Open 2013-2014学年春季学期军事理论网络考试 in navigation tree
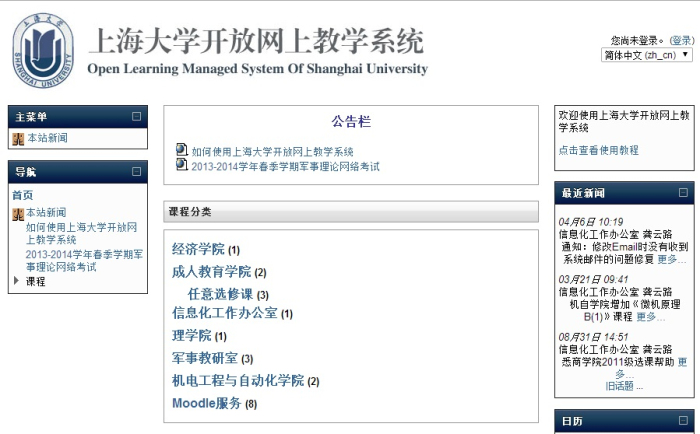Viewport: 700px width, 434px height. (x=84, y=261)
